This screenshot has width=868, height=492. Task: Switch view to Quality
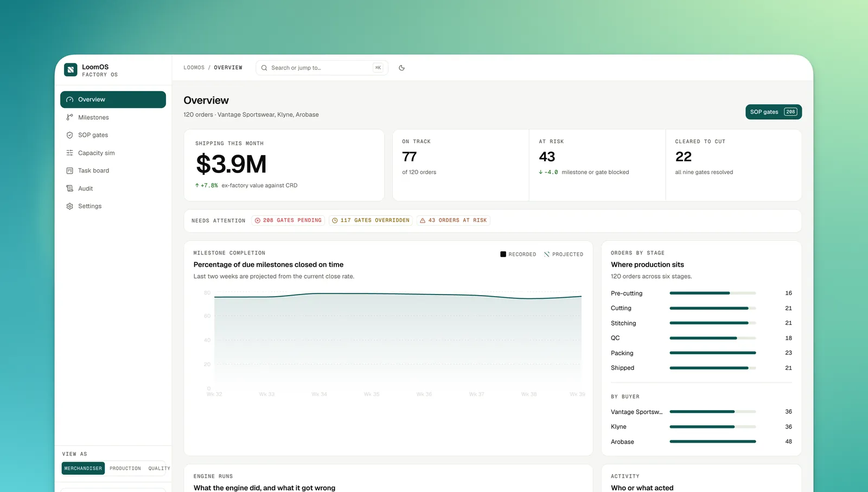pos(158,469)
